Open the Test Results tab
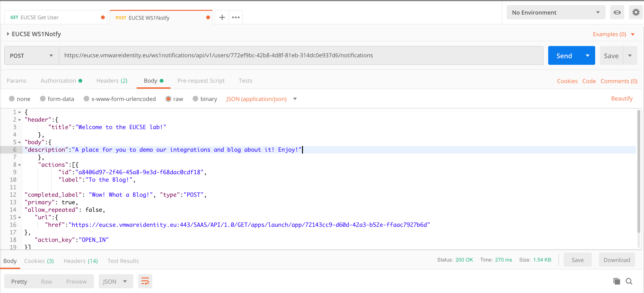The width and height of the screenshot is (644, 293). (123, 261)
